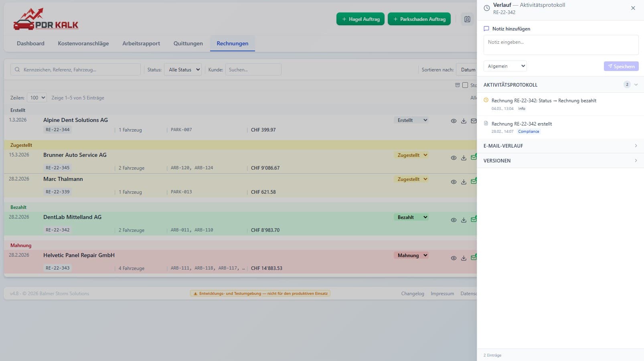Screen dimensions: 644x361
Task: Go to the Dashboard tab
Action: [x=30, y=43]
